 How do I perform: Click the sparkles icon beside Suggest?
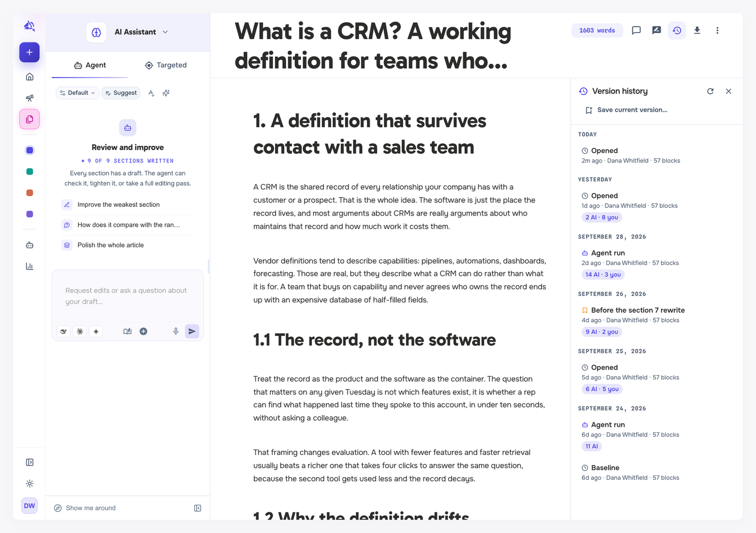(166, 93)
